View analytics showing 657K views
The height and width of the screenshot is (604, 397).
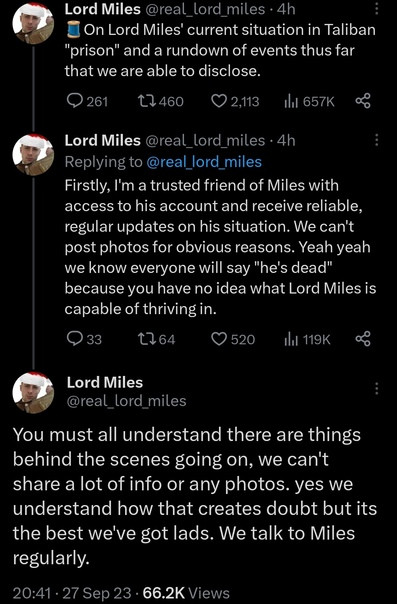coord(309,101)
